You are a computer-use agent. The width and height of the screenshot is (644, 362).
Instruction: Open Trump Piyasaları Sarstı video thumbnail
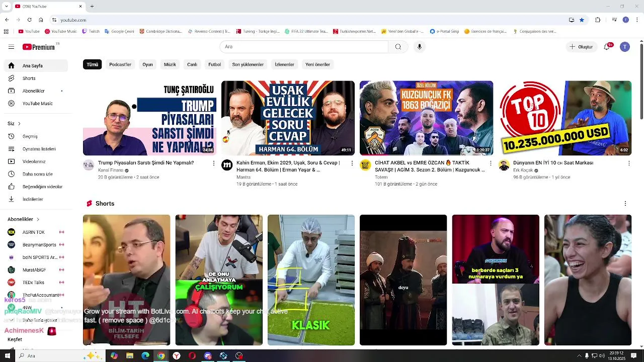point(149,118)
